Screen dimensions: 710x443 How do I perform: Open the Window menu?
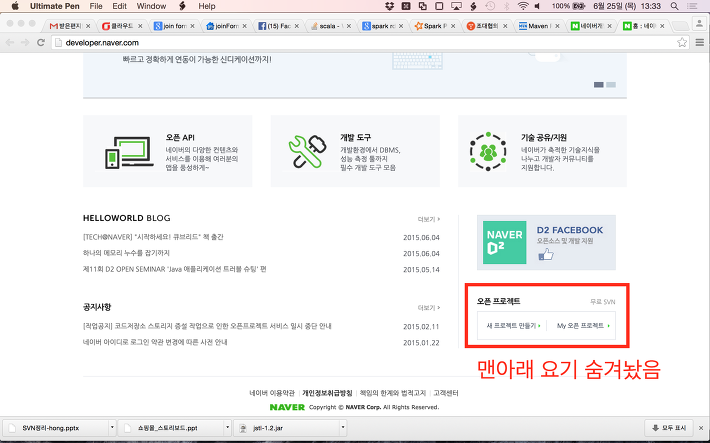151,6
